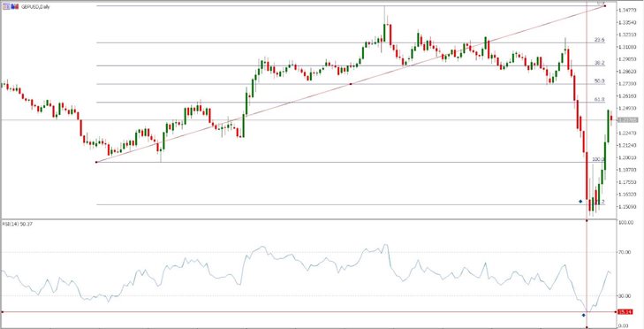Click the blue-red icon left of GBPUSD,Daily

(14, 6)
